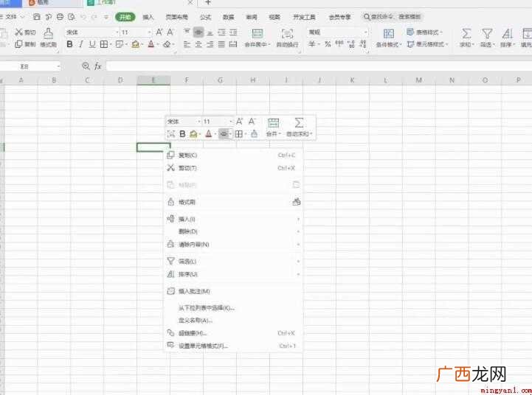Click inside the formula bar

pyautogui.click(x=319, y=66)
